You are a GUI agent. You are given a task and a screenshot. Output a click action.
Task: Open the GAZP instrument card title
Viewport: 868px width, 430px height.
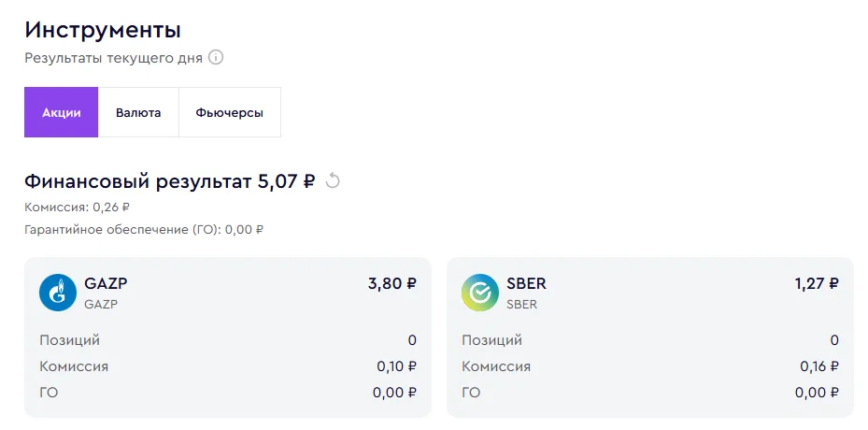click(106, 284)
